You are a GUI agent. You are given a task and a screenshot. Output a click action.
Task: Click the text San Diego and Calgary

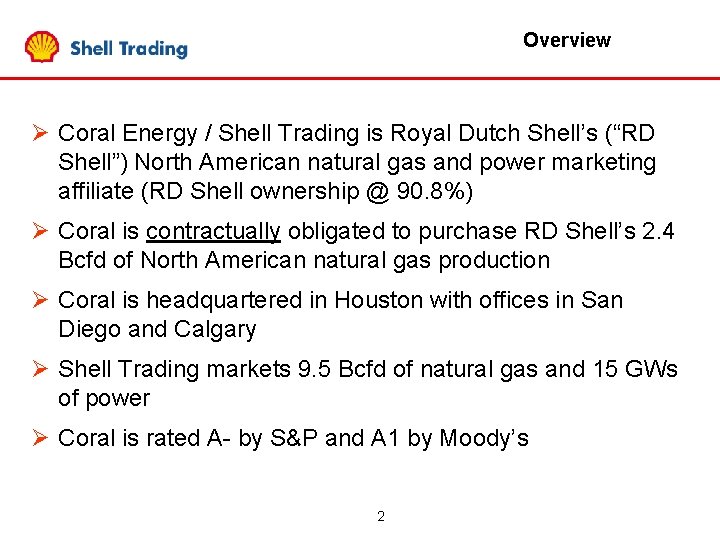[341, 315]
